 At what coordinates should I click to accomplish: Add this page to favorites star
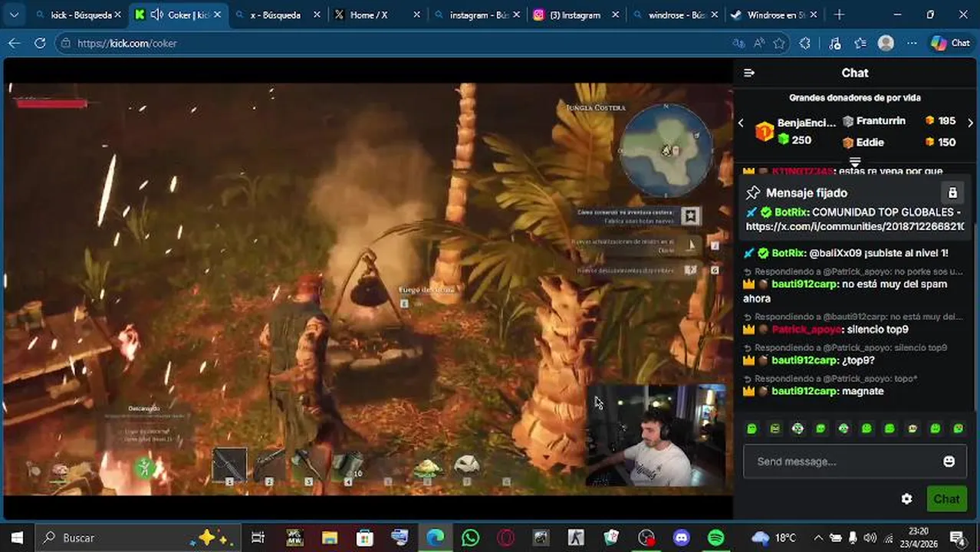pyautogui.click(x=779, y=44)
